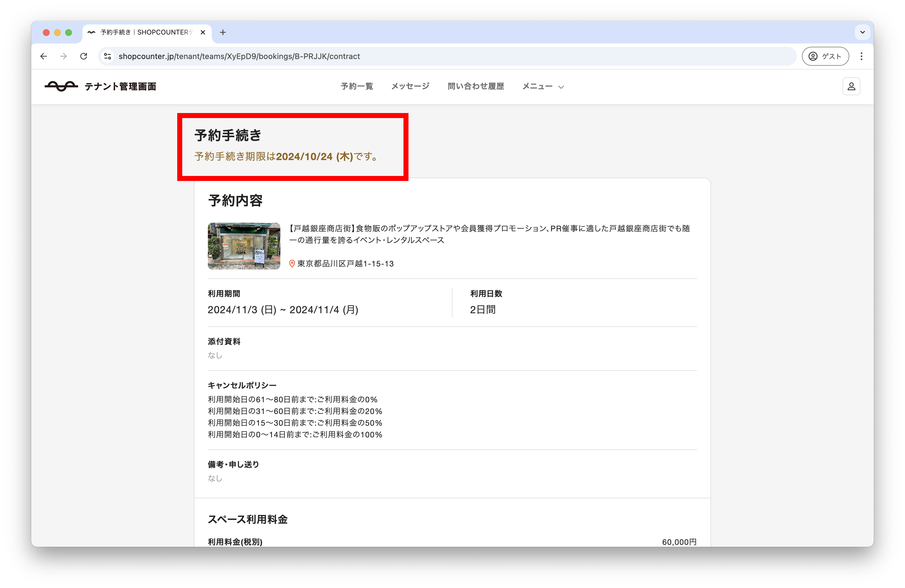The image size is (905, 588).
Task: Click the ゲスト profile button
Action: tap(826, 56)
